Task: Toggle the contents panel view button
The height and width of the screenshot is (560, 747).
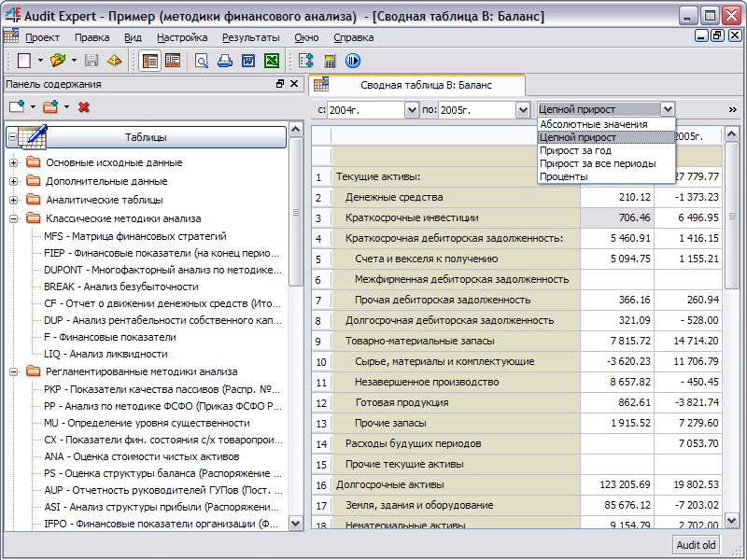Action: (x=150, y=61)
